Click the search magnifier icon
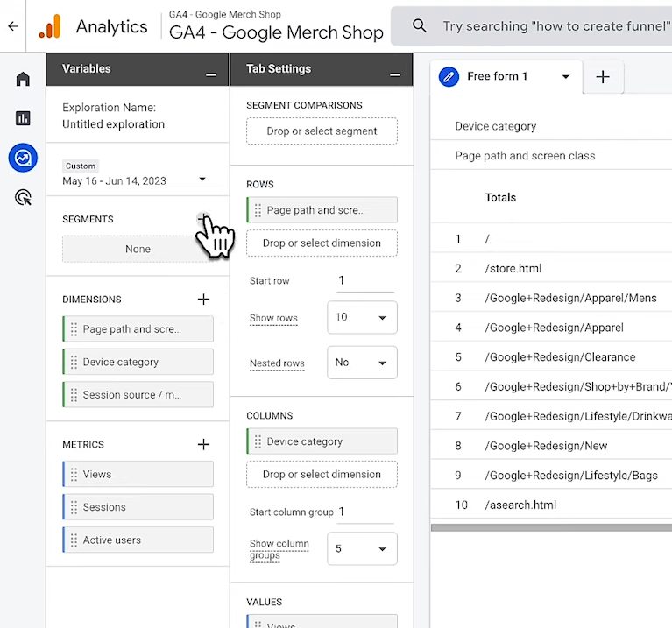Image resolution: width=672 pixels, height=628 pixels. [x=419, y=25]
